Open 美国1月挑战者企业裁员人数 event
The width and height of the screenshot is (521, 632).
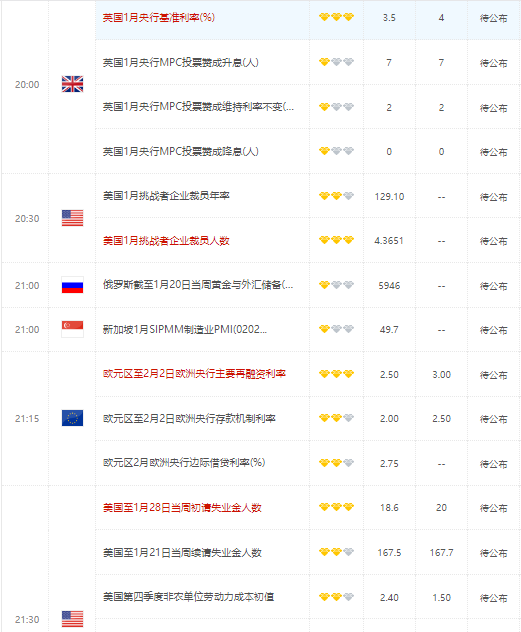[x=166, y=241]
